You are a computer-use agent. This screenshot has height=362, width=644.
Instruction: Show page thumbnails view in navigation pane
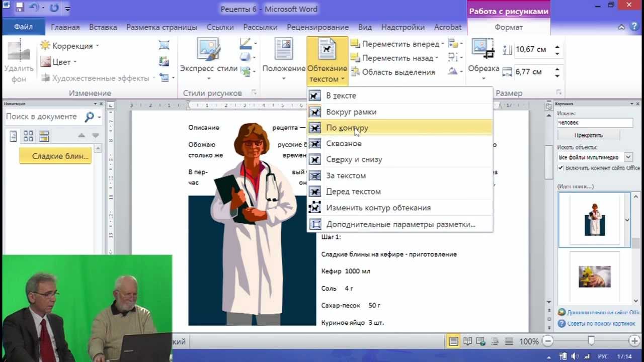29,136
